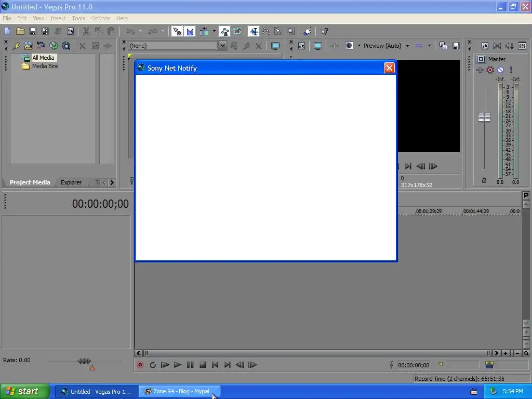Toggle Dim Output in Master Bus
Image resolution: width=532 pixels, height=399 pixels.
pyautogui.click(x=510, y=46)
